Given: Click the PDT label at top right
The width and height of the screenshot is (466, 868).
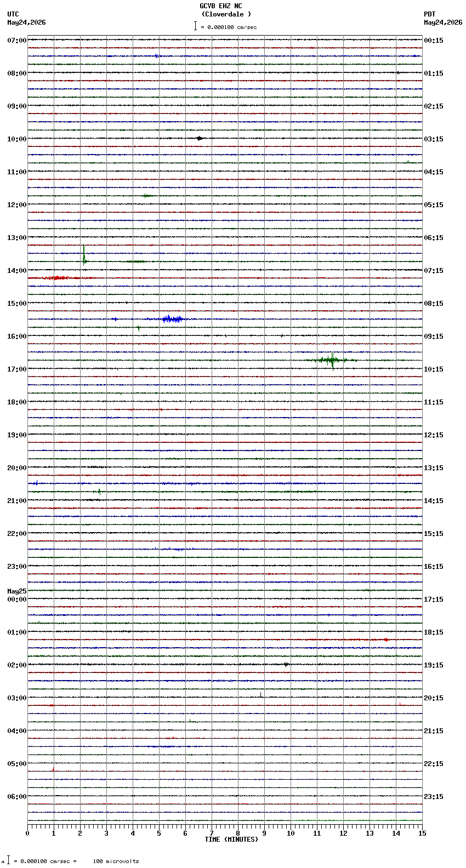Looking at the screenshot, I should point(430,14).
